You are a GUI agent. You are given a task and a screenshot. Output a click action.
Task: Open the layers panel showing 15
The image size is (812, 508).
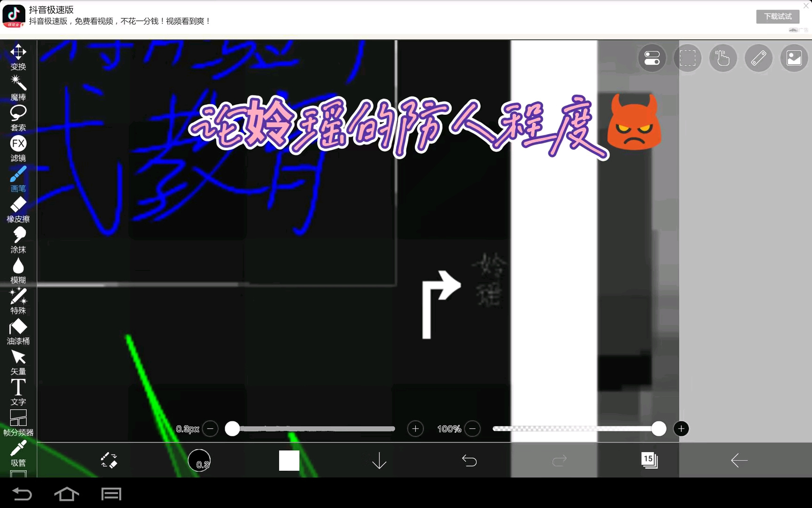(x=649, y=460)
